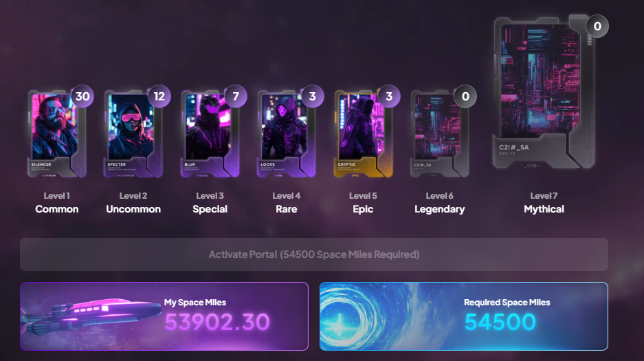This screenshot has width=644, height=361.
Task: Select the Locke Rare card
Action: point(287,134)
